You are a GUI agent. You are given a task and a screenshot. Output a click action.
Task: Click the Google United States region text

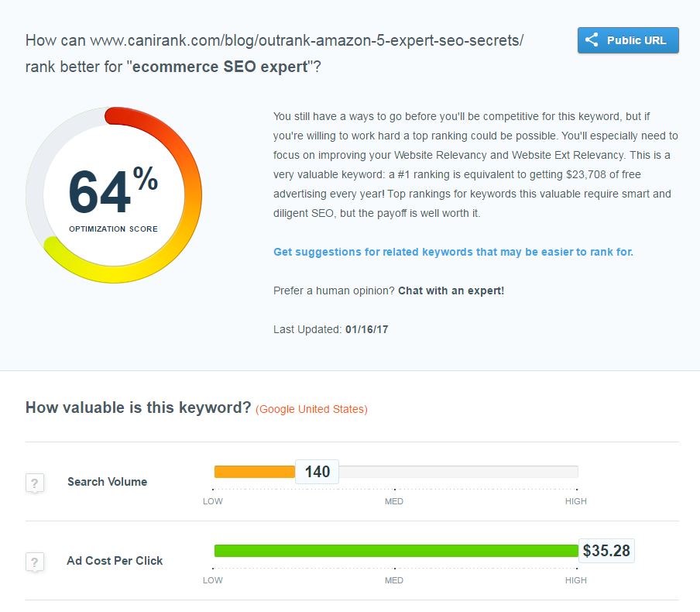coord(311,409)
